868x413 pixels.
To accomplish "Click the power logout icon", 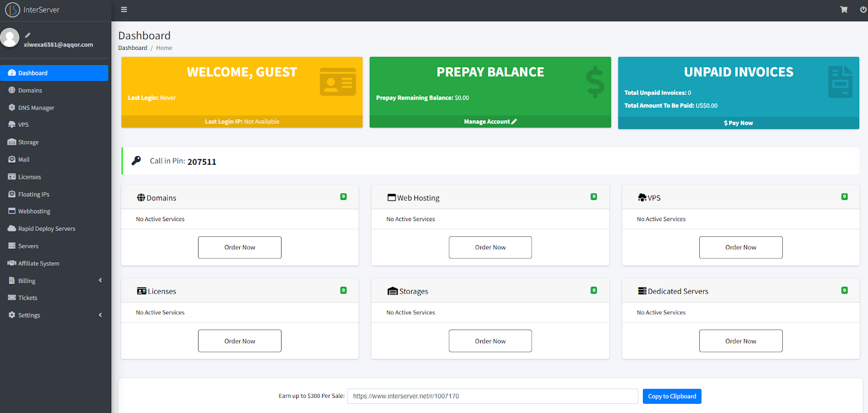I will point(863,9).
